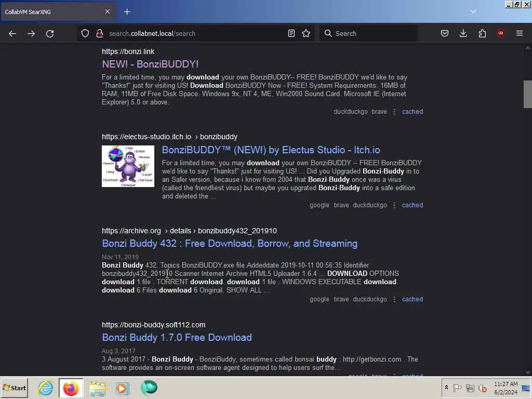Open the NEW! - BonziBUDDY! result

click(150, 64)
